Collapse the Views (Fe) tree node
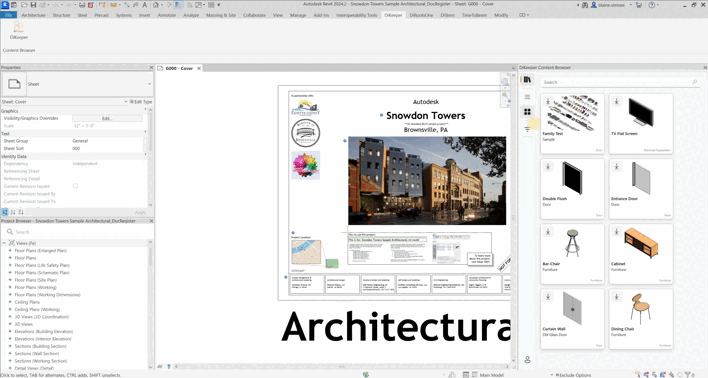The height and width of the screenshot is (378, 708). tap(5, 243)
